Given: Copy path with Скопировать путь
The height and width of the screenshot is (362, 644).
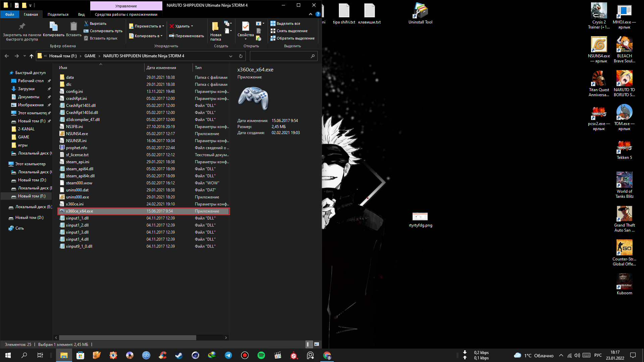Looking at the screenshot, I should coord(103,31).
